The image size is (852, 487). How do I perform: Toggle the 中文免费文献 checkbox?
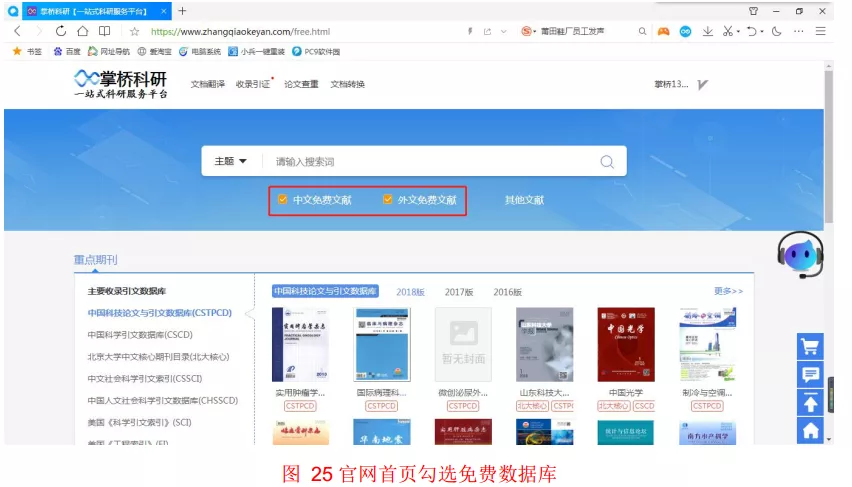(283, 200)
